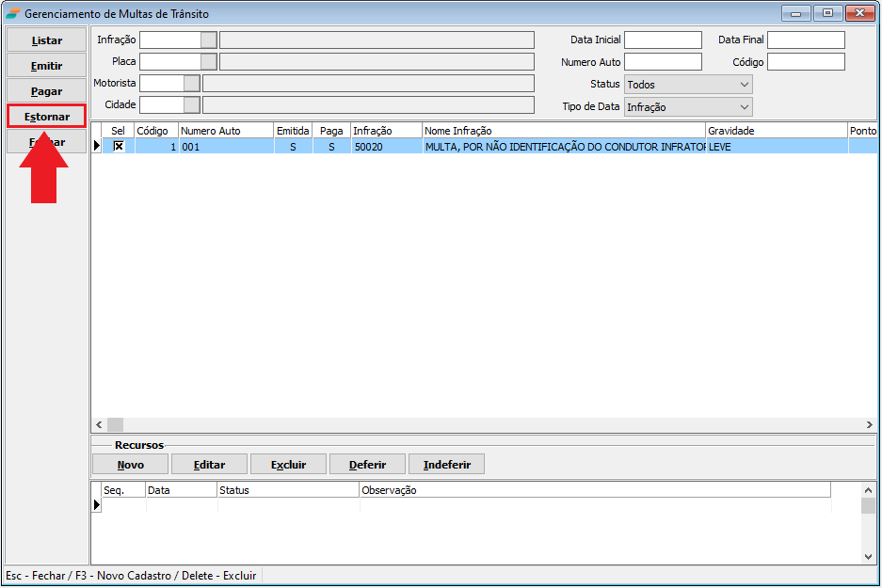
Task: Click the app icon in title bar
Action: pyautogui.click(x=12, y=14)
